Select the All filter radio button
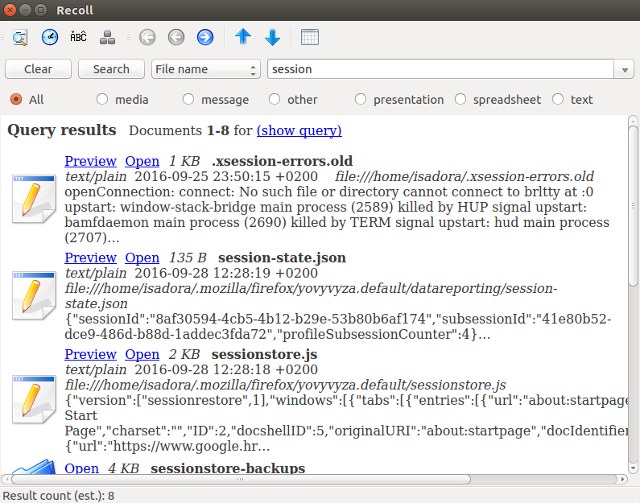Image resolution: width=640 pixels, height=503 pixels. [16, 99]
